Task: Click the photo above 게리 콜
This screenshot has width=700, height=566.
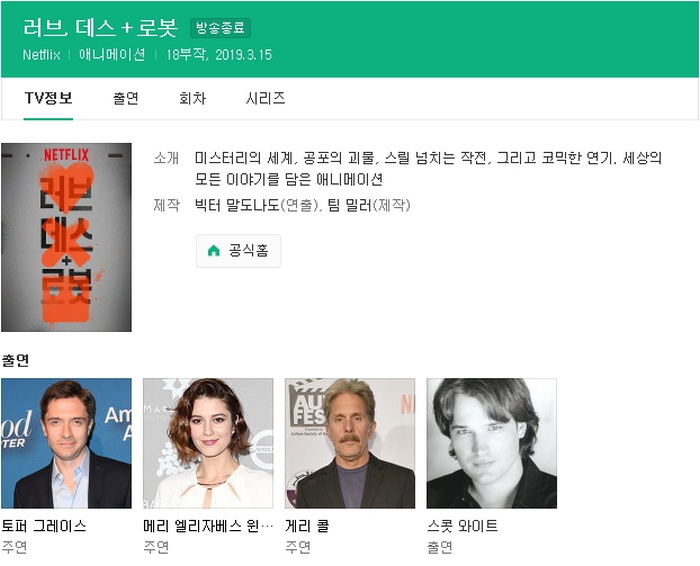Action: pos(350,443)
